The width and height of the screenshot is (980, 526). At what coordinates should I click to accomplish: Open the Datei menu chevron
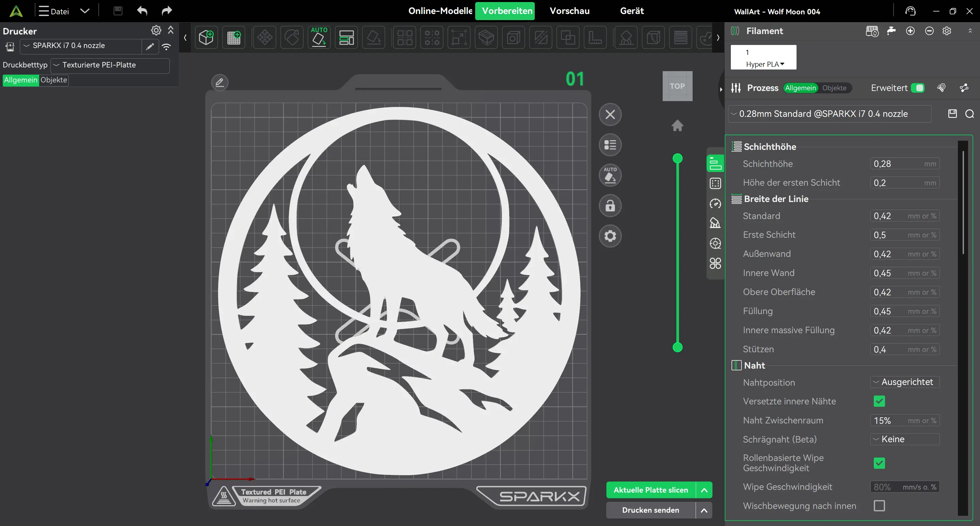[85, 11]
